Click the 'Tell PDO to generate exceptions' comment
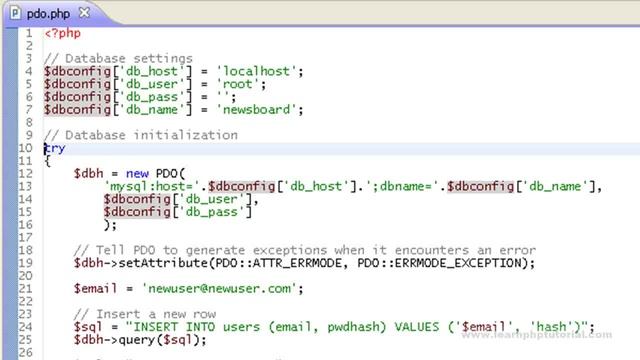 (x=304, y=250)
